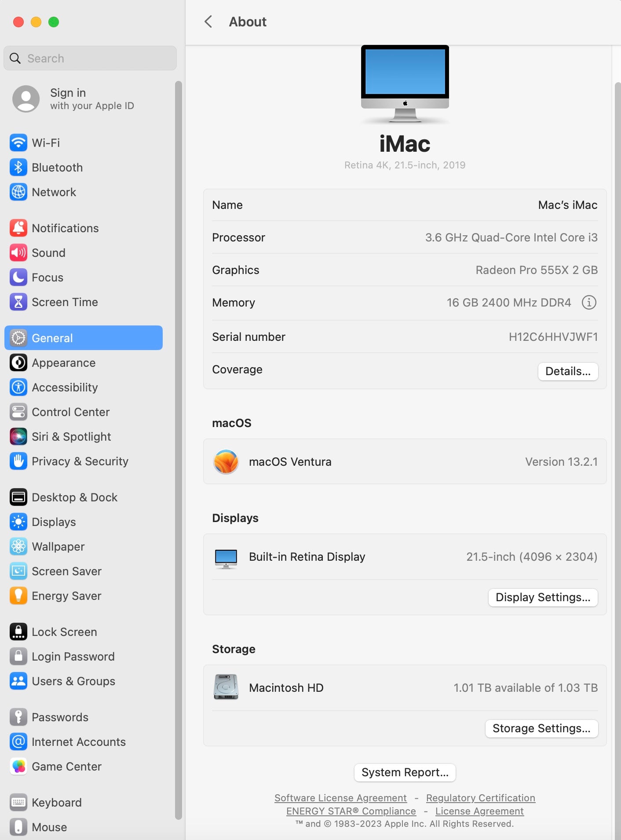Click the Search field in sidebar
621x840 pixels.
[90, 58]
